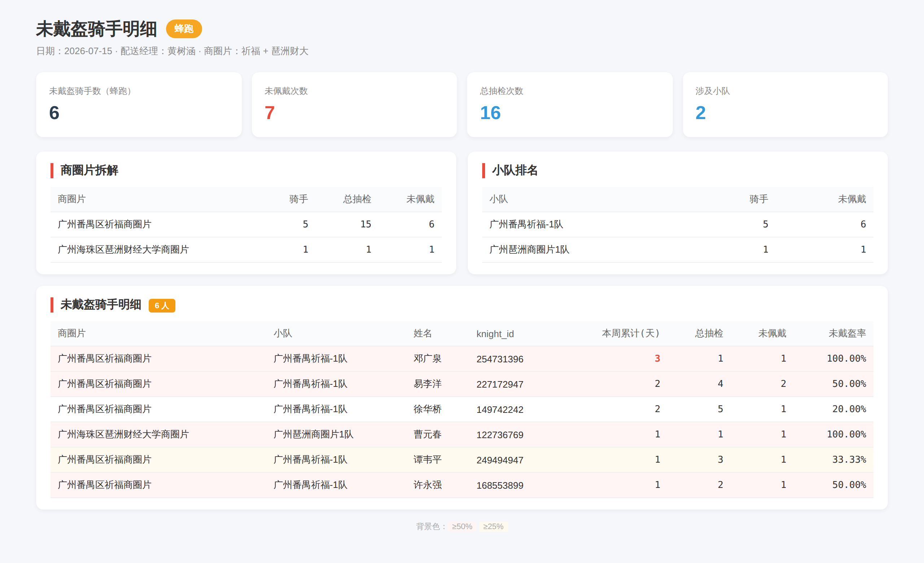
Task: Click the 未戴盔骑手明细 page title
Action: click(96, 29)
